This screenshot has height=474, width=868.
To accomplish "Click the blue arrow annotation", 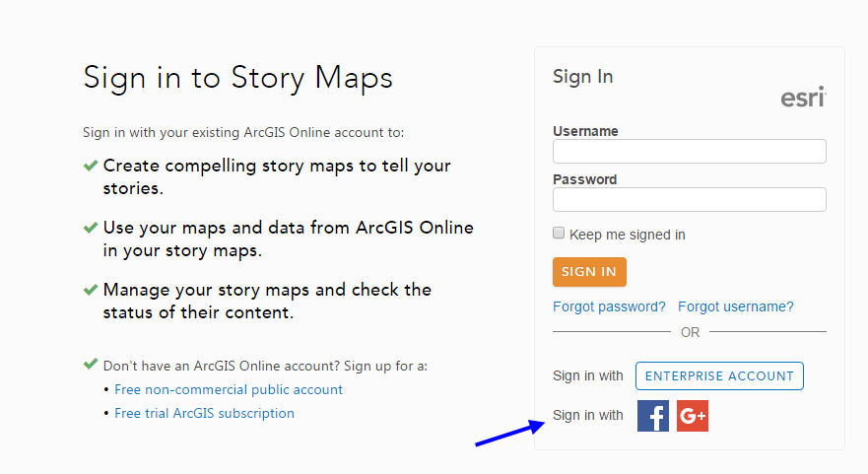I will tap(510, 434).
